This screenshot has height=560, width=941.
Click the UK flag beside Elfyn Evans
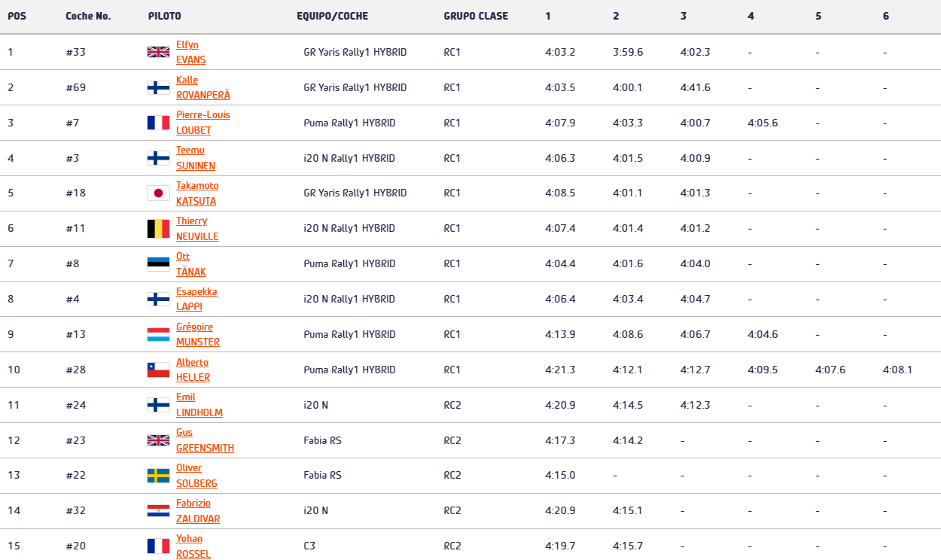pyautogui.click(x=158, y=52)
